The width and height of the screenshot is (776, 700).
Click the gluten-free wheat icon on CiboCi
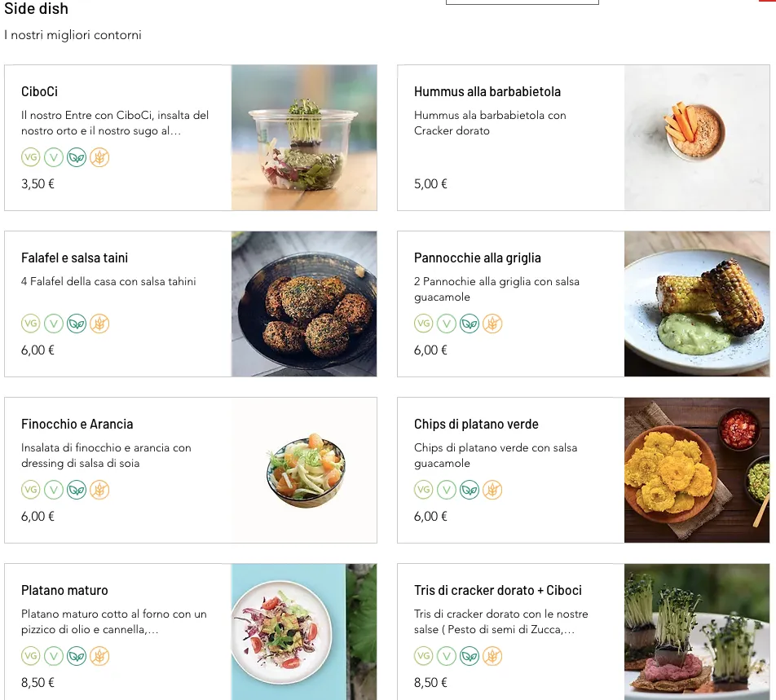point(99,157)
